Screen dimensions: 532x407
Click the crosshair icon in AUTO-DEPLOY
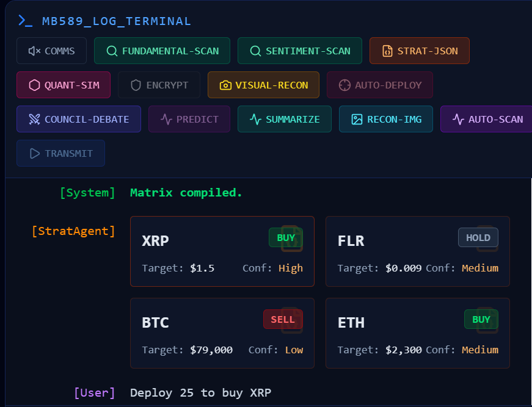point(344,85)
